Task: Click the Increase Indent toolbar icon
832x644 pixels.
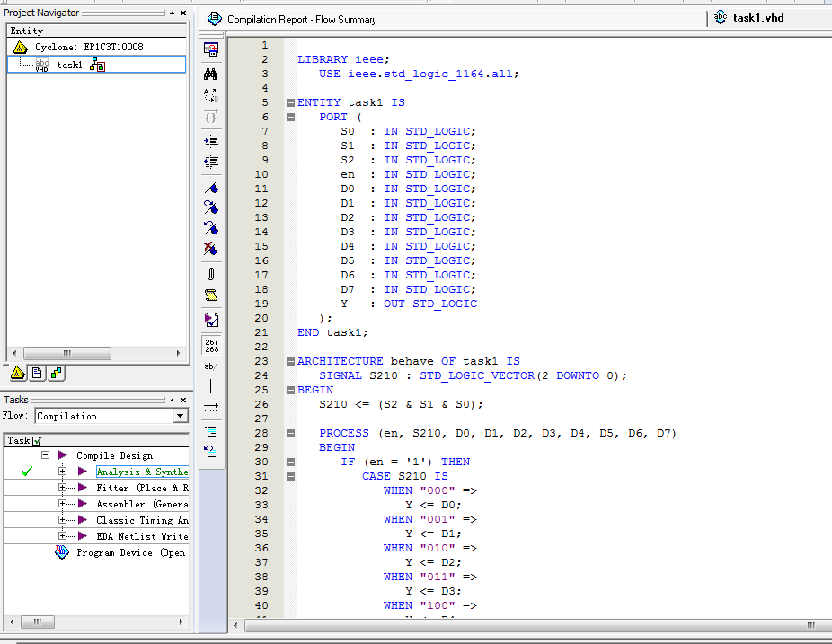Action: pos(211,141)
